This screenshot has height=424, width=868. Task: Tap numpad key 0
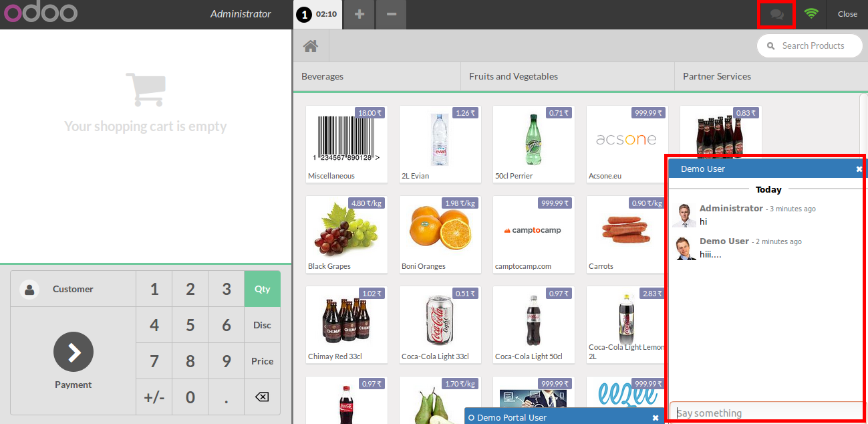[190, 397]
